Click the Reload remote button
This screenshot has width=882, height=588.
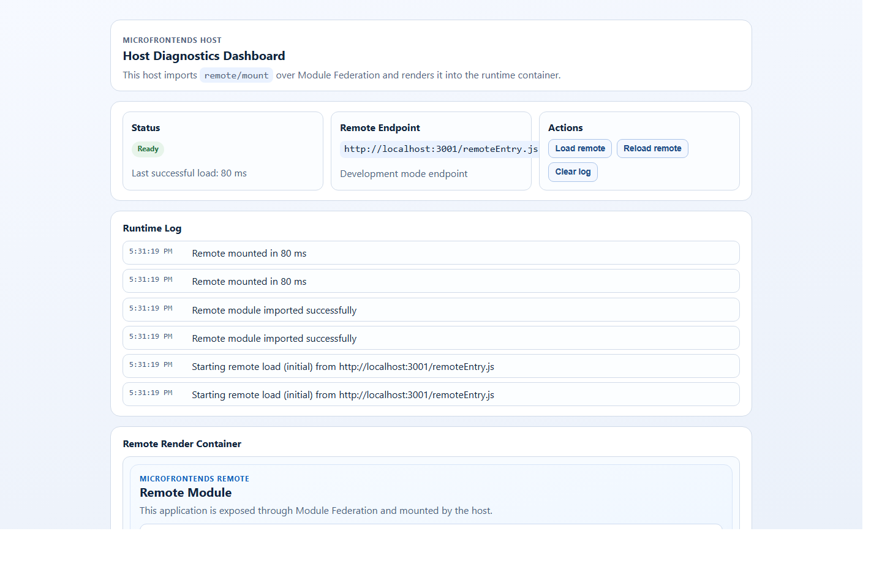[x=652, y=148]
